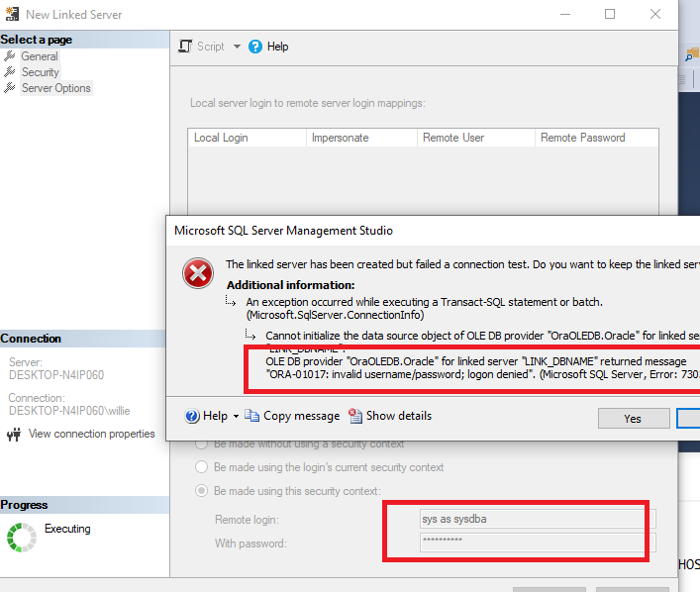Click the connection properties plug icon
700x592 pixels.
coord(14,434)
